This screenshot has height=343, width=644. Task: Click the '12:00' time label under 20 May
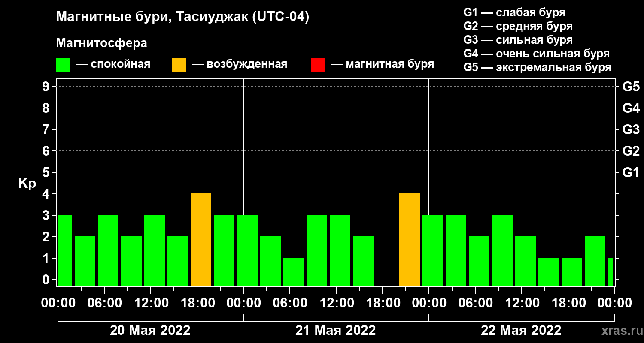pos(151,303)
